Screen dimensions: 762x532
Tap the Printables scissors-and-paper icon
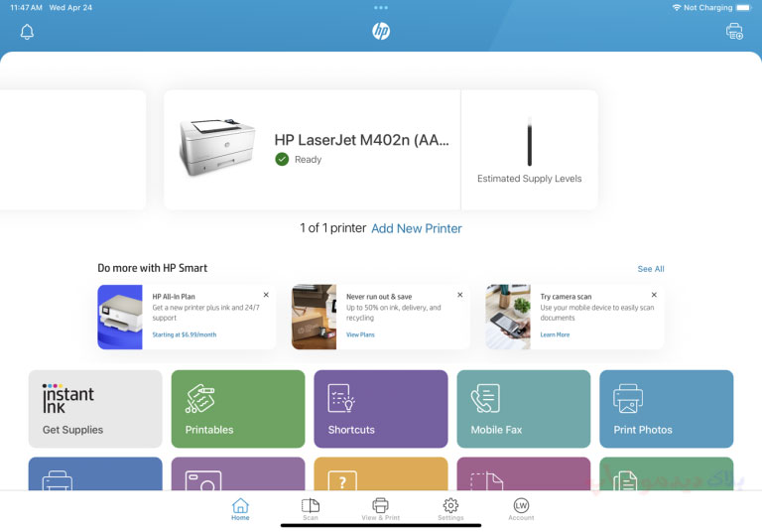pyautogui.click(x=199, y=399)
